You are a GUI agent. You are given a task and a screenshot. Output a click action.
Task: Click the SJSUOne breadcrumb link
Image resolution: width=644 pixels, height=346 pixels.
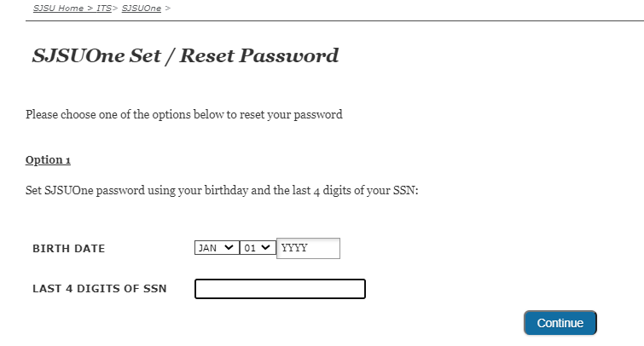[x=141, y=8]
